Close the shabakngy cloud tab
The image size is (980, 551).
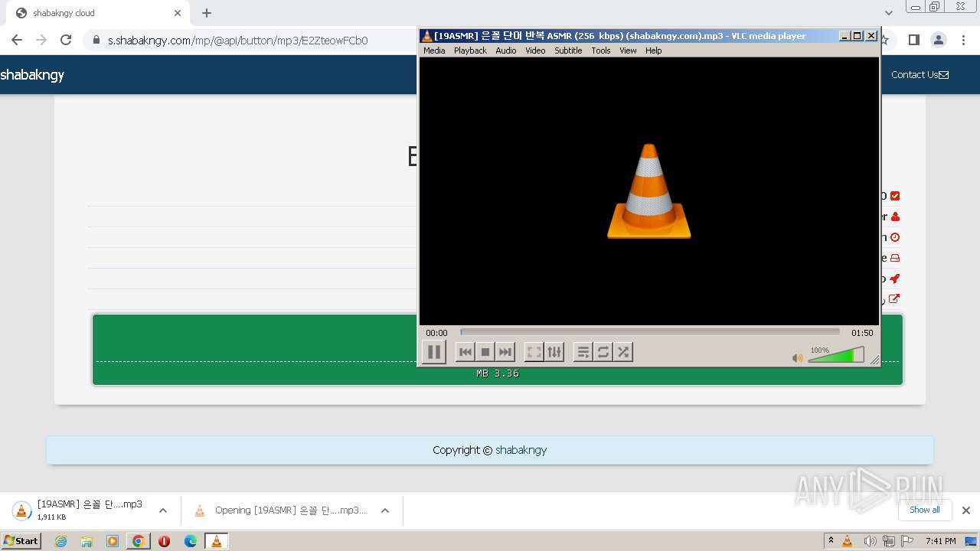point(178,13)
